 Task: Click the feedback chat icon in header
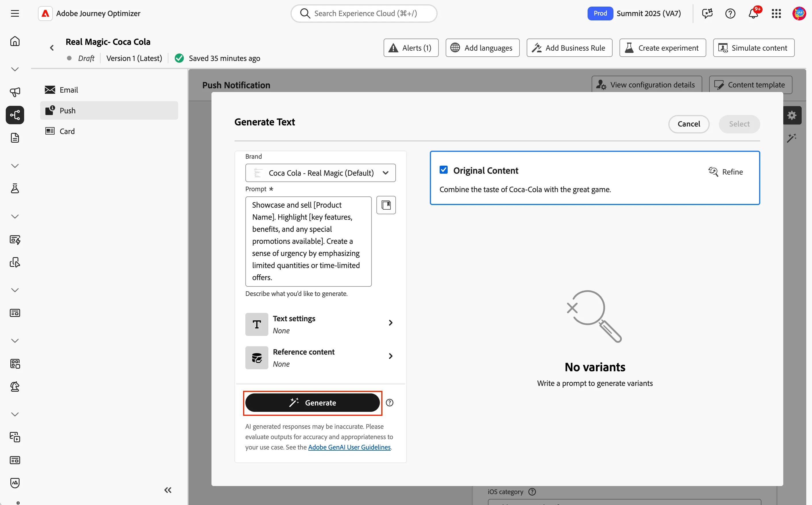pyautogui.click(x=707, y=13)
